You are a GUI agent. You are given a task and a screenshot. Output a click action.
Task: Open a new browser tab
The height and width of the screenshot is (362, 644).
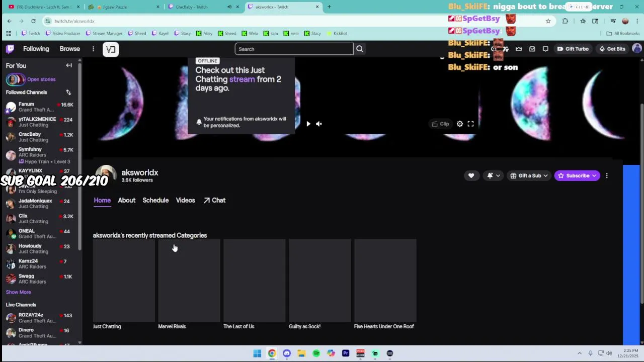coord(329,7)
